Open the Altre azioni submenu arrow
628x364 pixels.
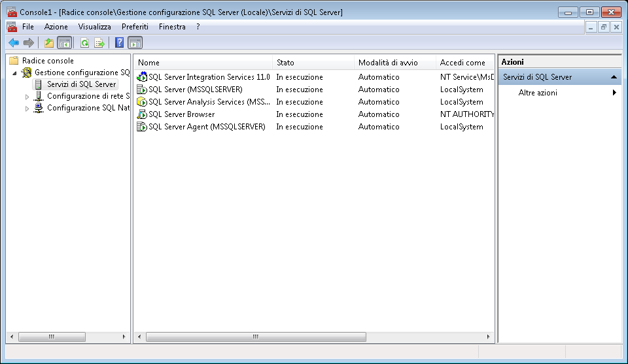click(x=614, y=92)
